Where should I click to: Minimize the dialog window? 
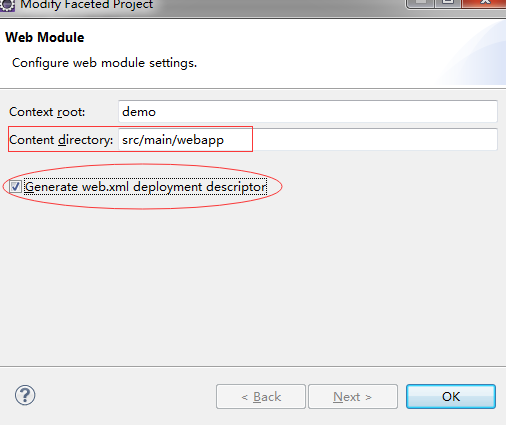[421, 3]
